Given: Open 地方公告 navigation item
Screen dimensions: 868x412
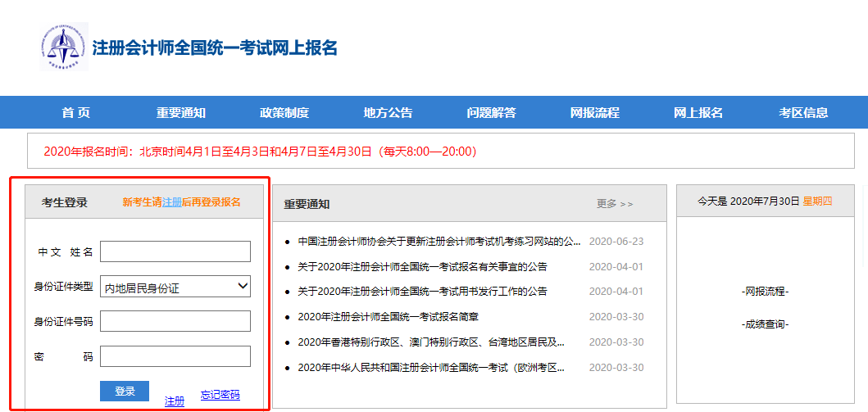Looking at the screenshot, I should point(388,113).
